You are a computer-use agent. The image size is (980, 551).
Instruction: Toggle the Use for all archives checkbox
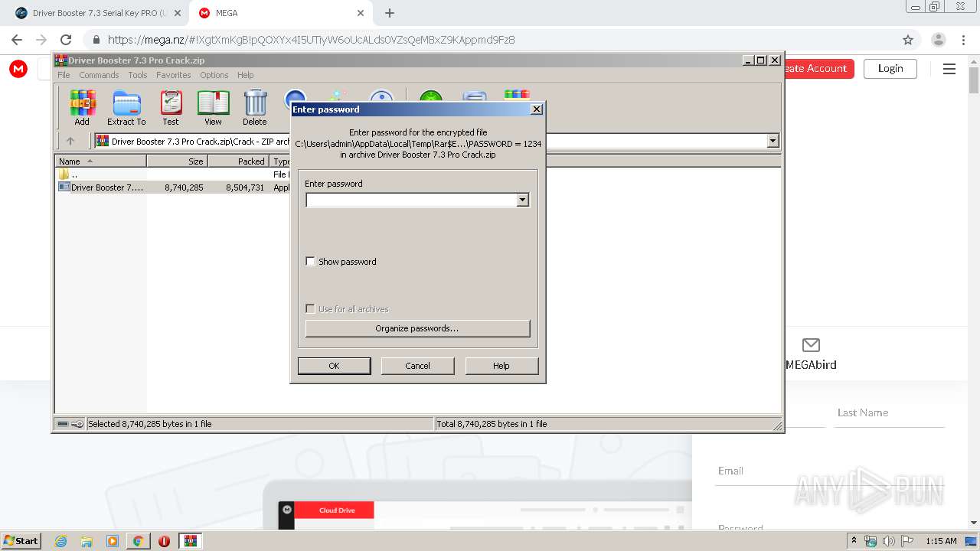tap(310, 309)
